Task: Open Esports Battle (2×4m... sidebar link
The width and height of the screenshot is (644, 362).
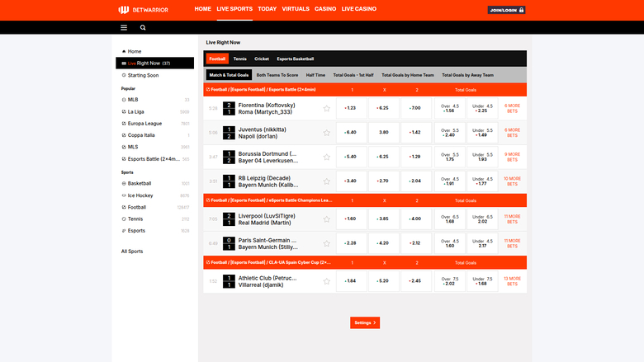Action: (x=154, y=159)
